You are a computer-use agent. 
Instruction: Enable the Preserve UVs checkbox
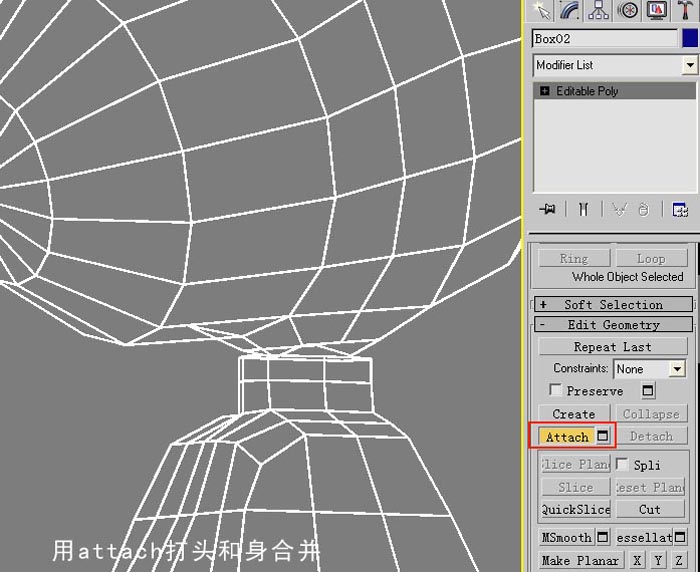555,390
